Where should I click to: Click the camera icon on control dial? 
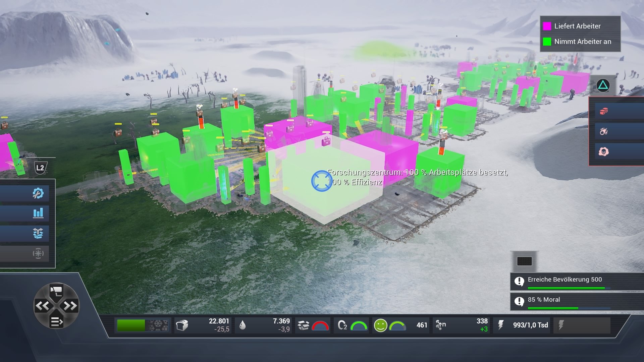(x=56, y=291)
